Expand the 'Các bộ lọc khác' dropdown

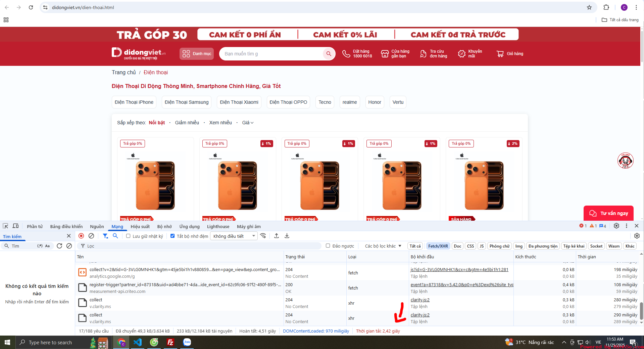[x=383, y=246]
